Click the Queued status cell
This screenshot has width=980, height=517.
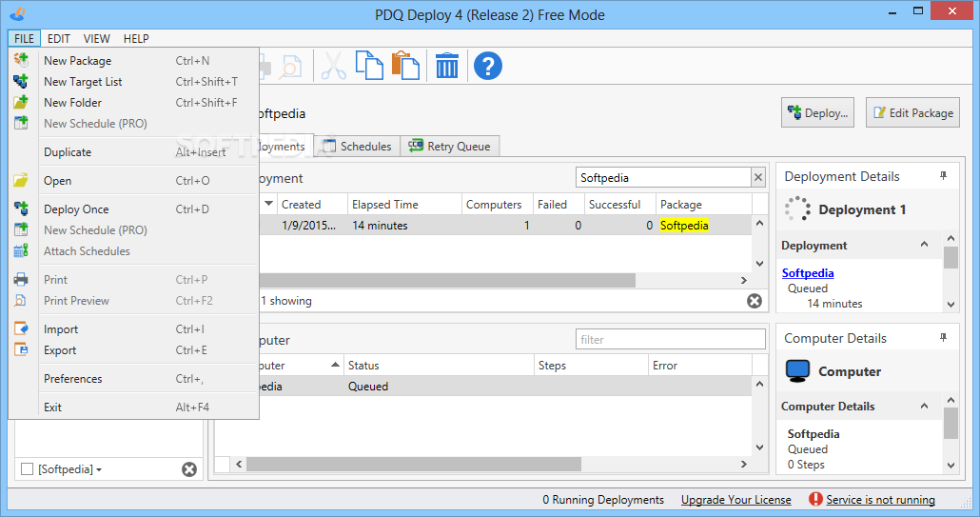pos(439,387)
